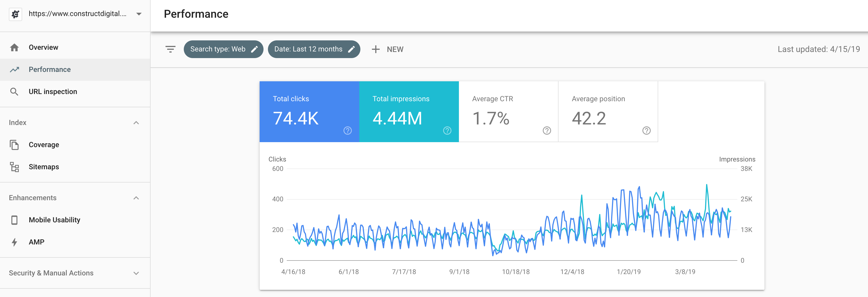Click the Sitemaps tree icon
The width and height of the screenshot is (868, 297).
coord(14,167)
